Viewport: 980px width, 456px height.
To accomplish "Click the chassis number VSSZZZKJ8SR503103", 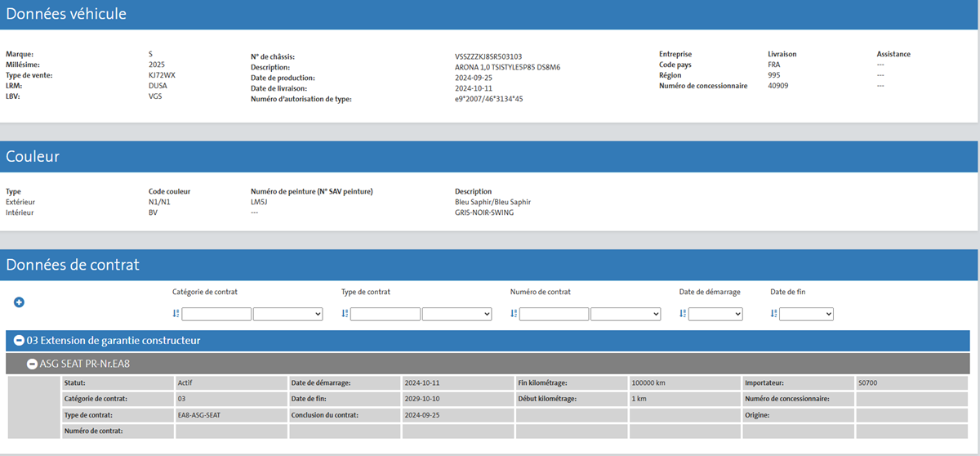I will click(x=488, y=56).
